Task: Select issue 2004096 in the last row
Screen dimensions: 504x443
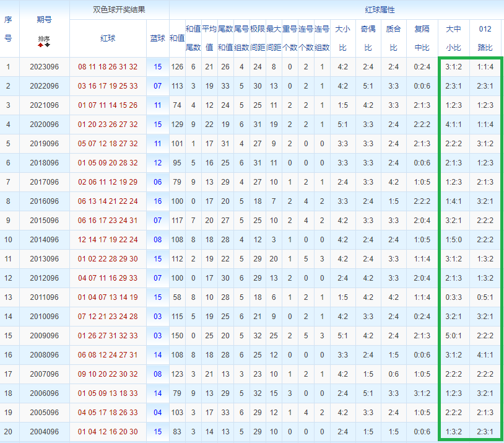Action: tap(45, 432)
